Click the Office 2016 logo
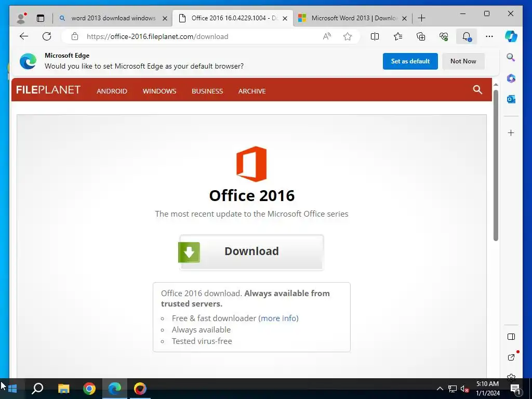Screen dimensions: 532x399 coord(251,164)
